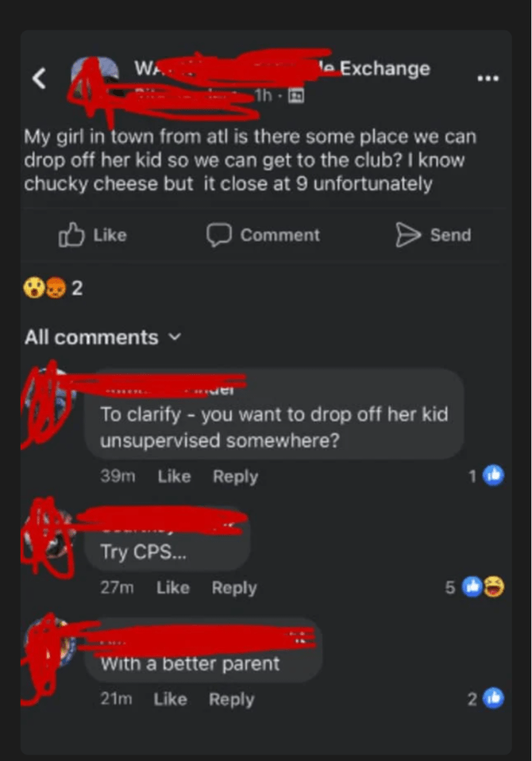Like the 39m 'To clarify' comment
The image size is (532, 761).
[x=174, y=476]
